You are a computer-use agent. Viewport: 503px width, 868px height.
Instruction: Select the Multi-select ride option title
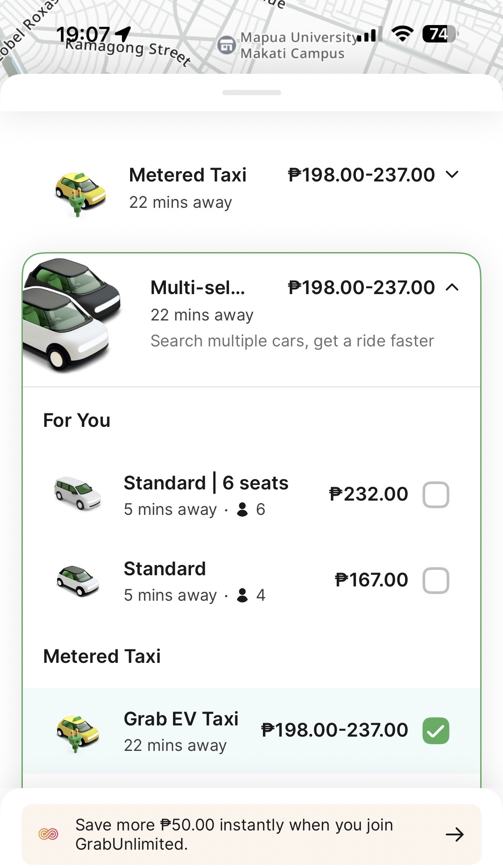coord(198,288)
